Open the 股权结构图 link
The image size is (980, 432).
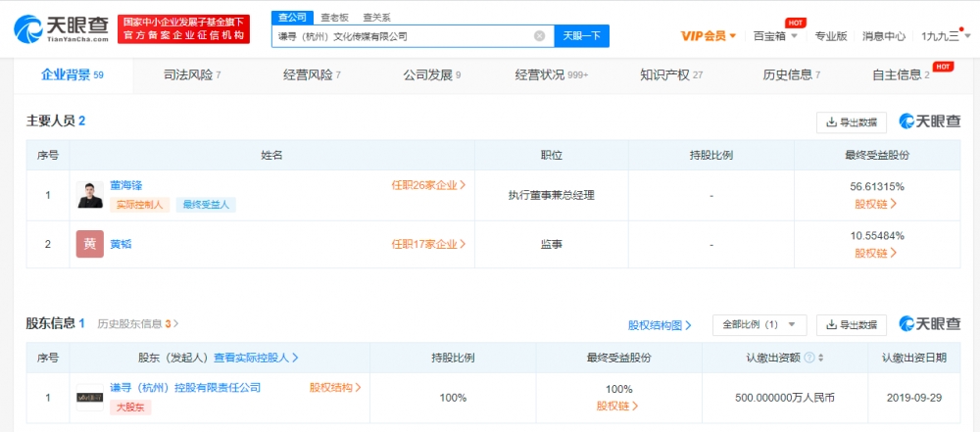tap(660, 325)
